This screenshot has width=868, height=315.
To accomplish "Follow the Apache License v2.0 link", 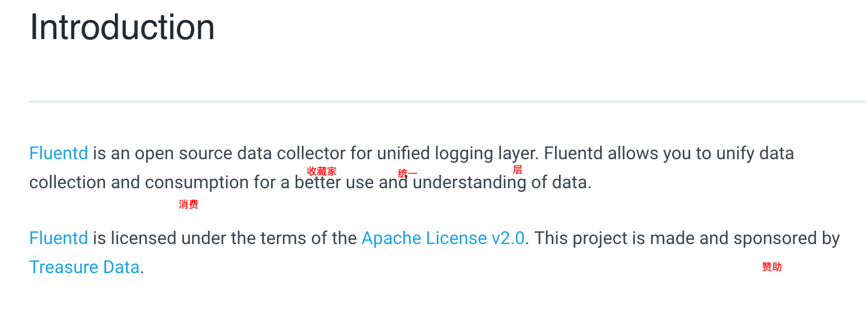I will [443, 238].
